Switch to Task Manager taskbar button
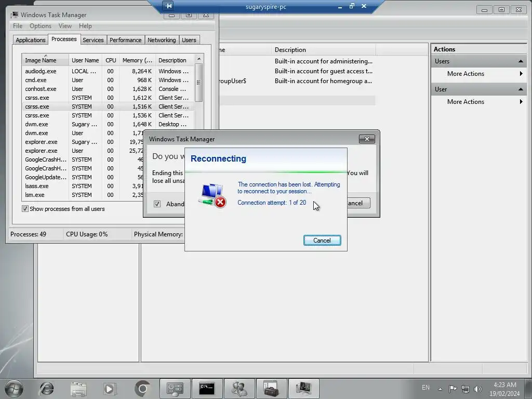The width and height of the screenshot is (532, 399). pos(303,389)
